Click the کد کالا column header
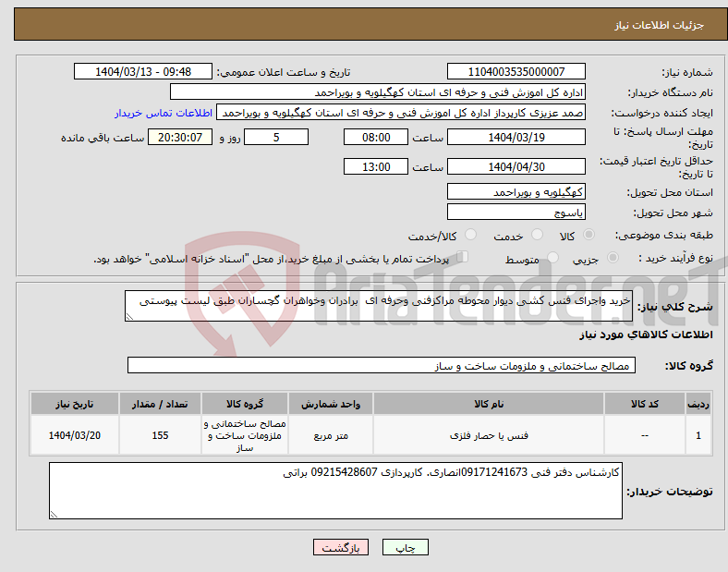 coord(645,404)
